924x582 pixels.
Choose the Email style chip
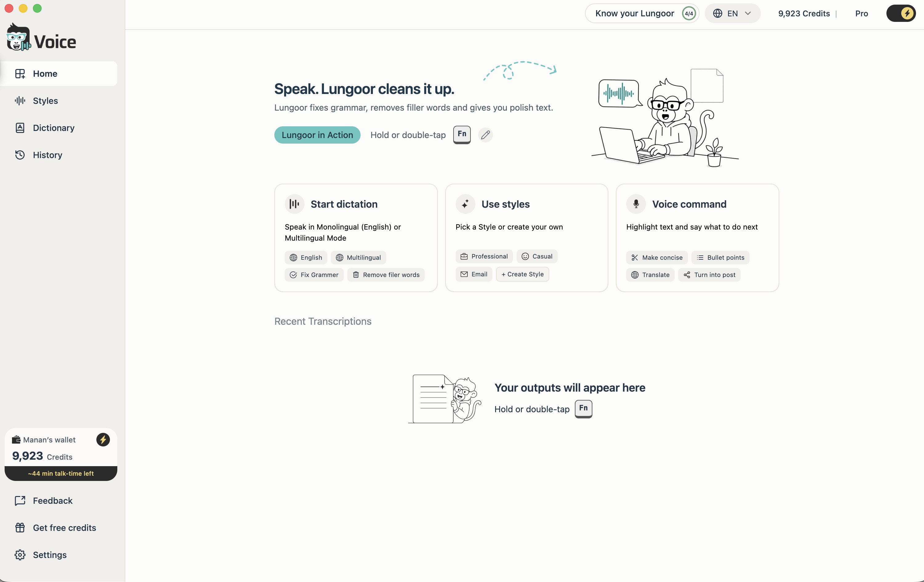pyautogui.click(x=474, y=274)
